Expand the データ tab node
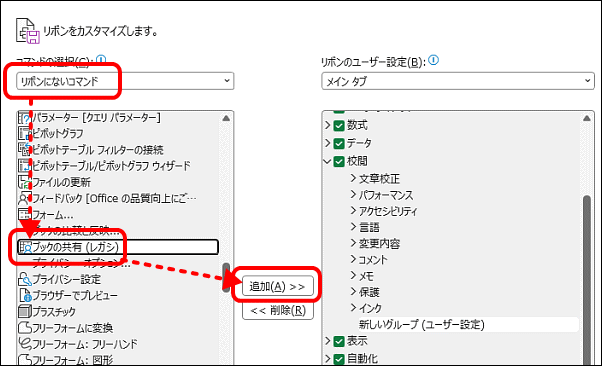The width and height of the screenshot is (602, 366). point(327,143)
